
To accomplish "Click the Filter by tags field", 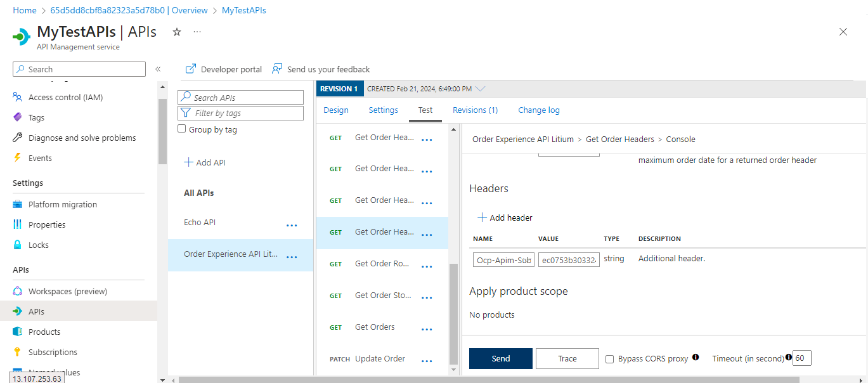I will [241, 113].
